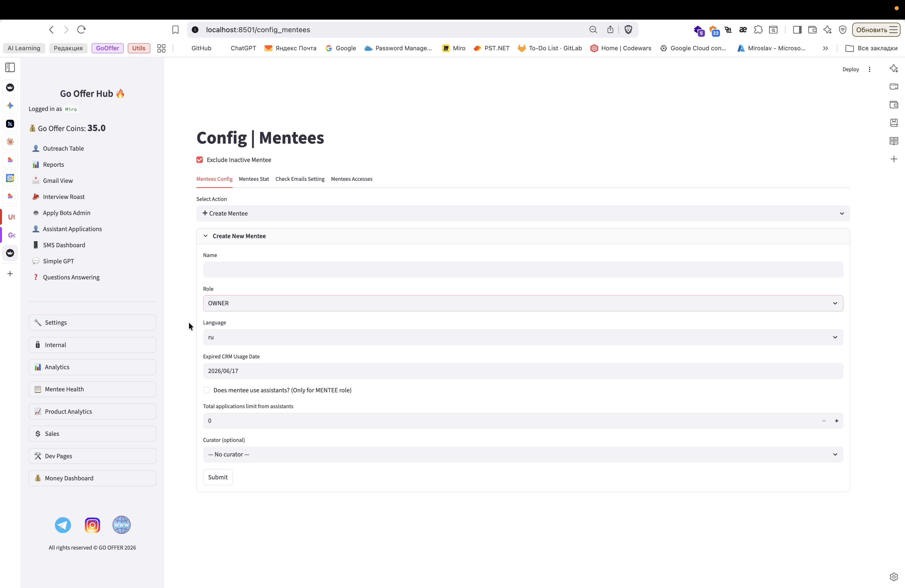Screen dimensions: 905x588
Task: Open settings gear at bottom right
Action: (894, 577)
